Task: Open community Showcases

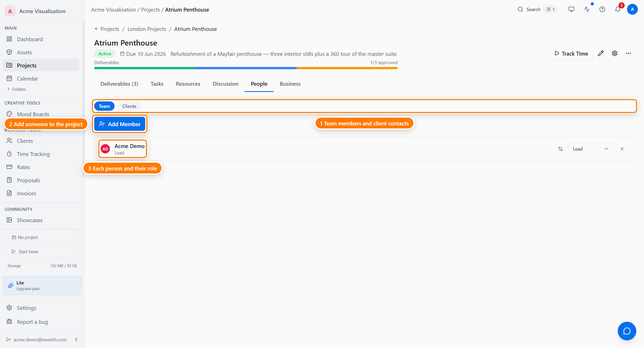Action: pyautogui.click(x=41, y=220)
